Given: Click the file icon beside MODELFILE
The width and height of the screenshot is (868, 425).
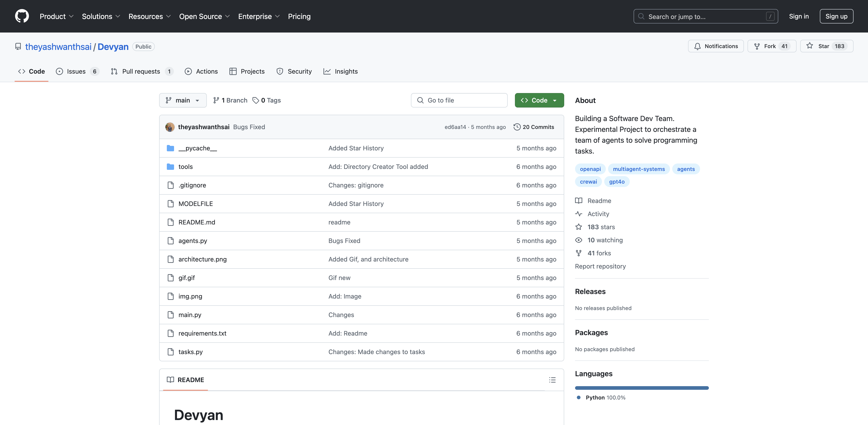Looking at the screenshot, I should pos(170,204).
